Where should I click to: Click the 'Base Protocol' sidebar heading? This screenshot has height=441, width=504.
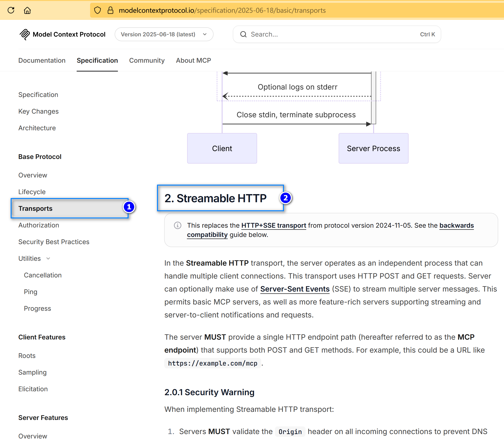click(x=40, y=157)
